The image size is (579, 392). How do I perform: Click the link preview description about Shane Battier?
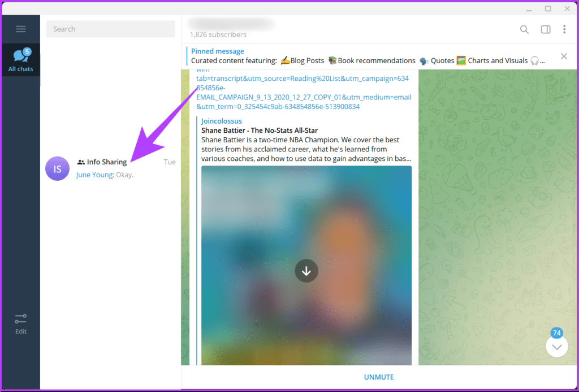306,149
